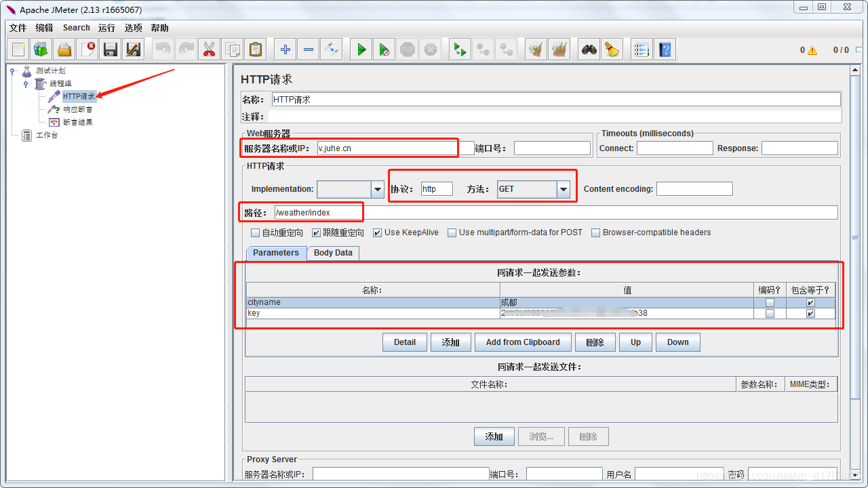Click the Down button
Screen dimensions: 868x488
pos(678,342)
